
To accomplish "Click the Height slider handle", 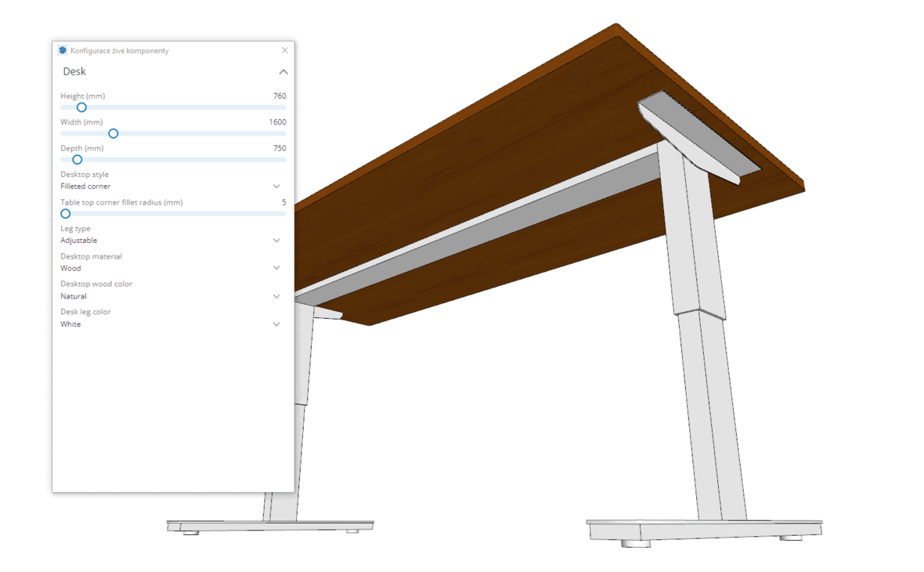I will [81, 107].
